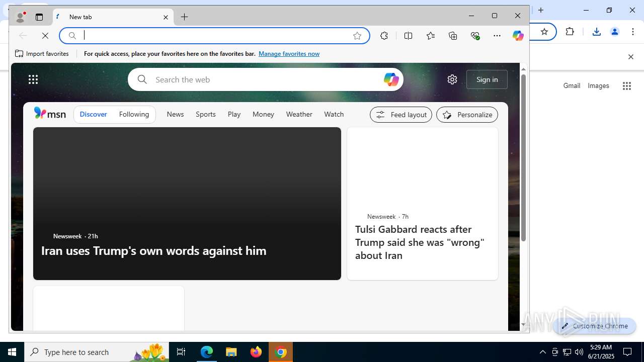Click the taskbar search box
Image resolution: width=644 pixels, height=362 pixels.
click(97, 352)
